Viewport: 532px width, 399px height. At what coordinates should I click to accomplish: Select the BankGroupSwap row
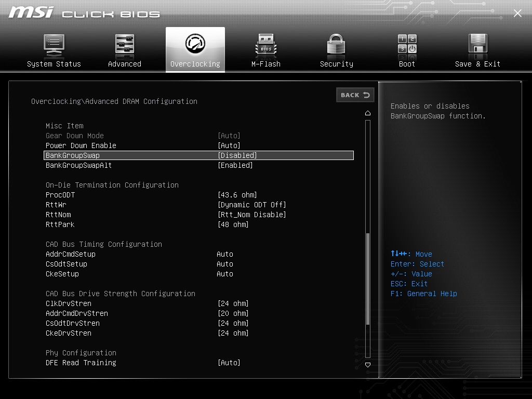[199, 155]
